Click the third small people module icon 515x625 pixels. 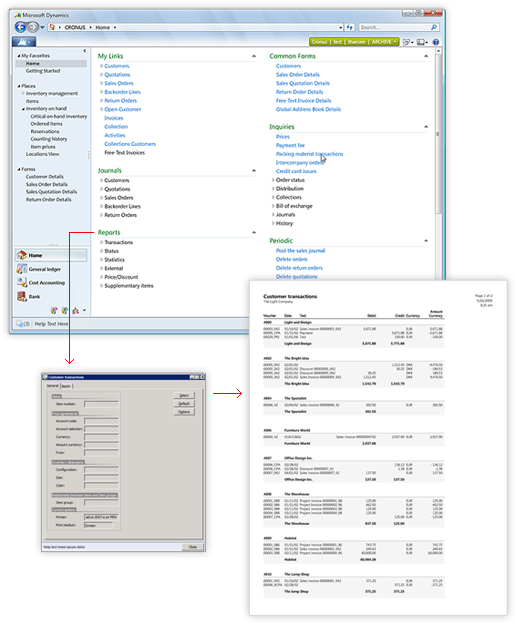[75, 310]
